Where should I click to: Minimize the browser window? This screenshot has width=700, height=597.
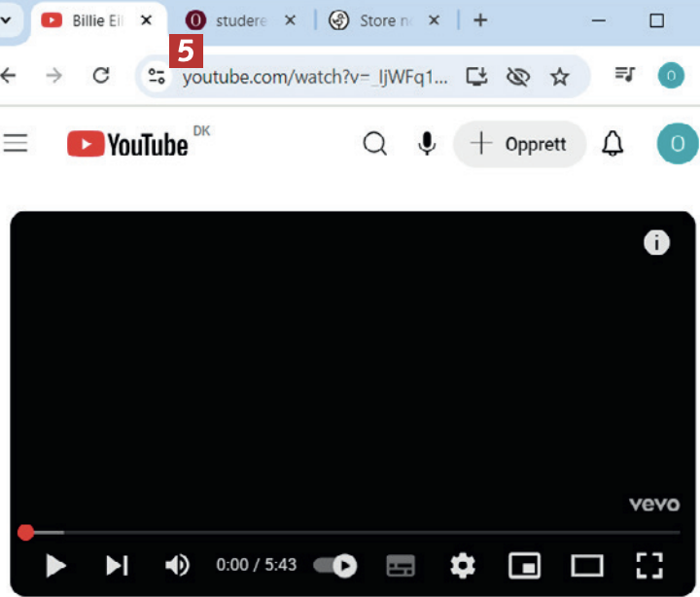599,20
